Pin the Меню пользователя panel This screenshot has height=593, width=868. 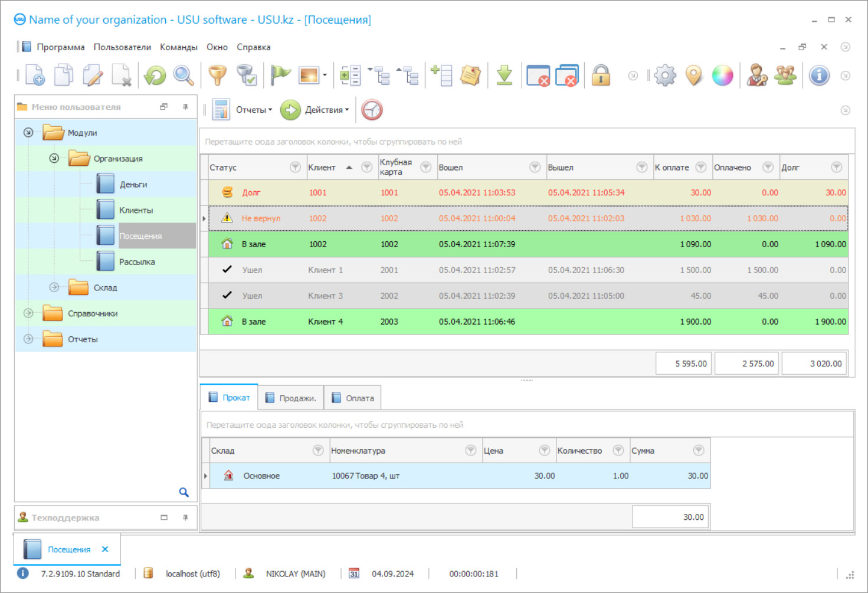click(185, 107)
